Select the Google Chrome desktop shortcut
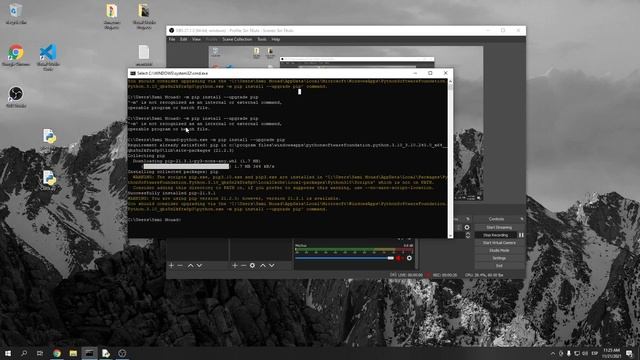 click(x=16, y=55)
